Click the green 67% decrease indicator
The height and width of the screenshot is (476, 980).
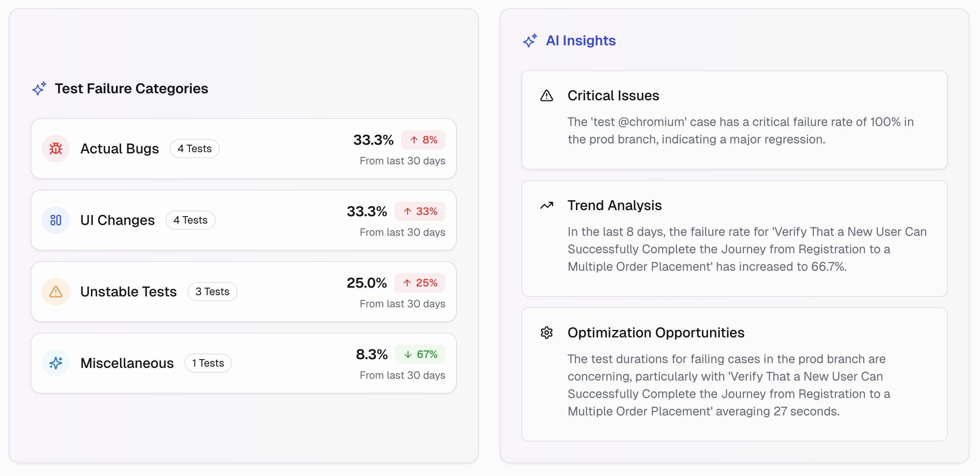point(420,354)
